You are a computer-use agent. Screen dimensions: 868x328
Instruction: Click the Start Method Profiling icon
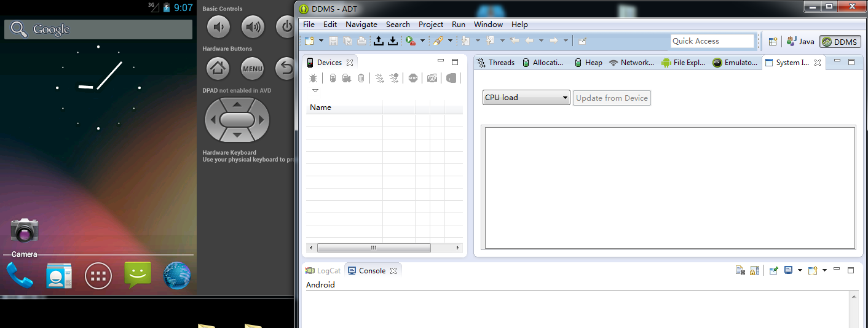(394, 78)
